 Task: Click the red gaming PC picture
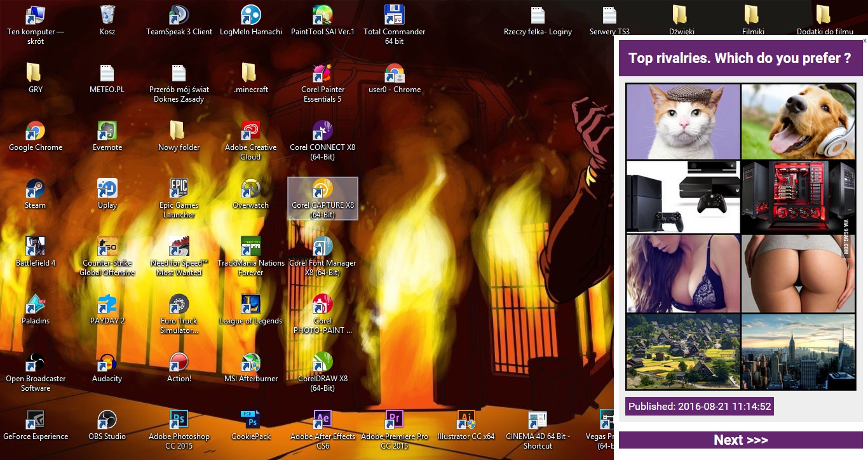[798, 197]
